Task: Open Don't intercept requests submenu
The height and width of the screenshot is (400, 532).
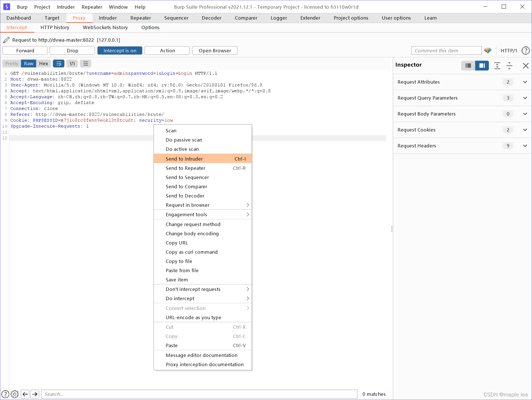Action: pyautogui.click(x=203, y=289)
